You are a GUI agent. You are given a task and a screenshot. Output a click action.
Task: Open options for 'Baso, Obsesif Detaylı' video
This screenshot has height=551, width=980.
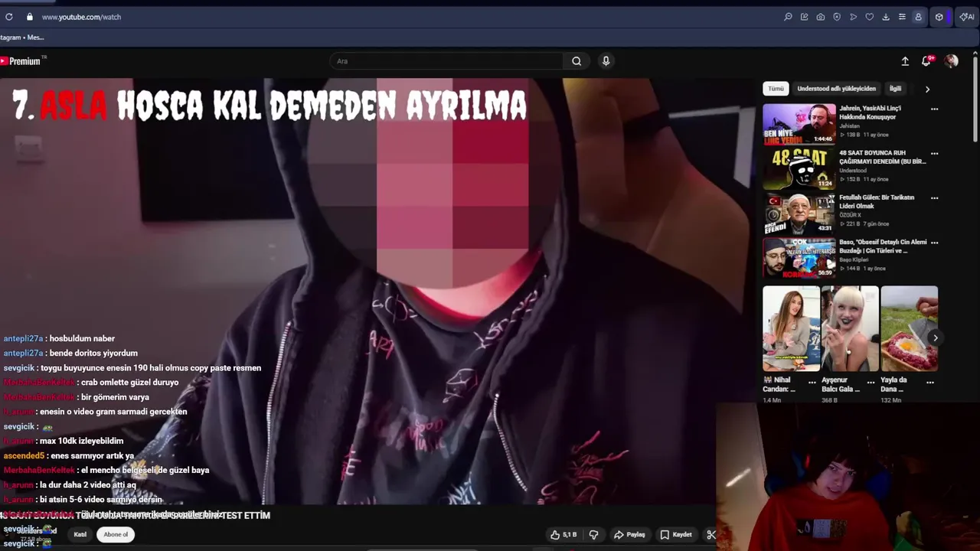pos(934,243)
